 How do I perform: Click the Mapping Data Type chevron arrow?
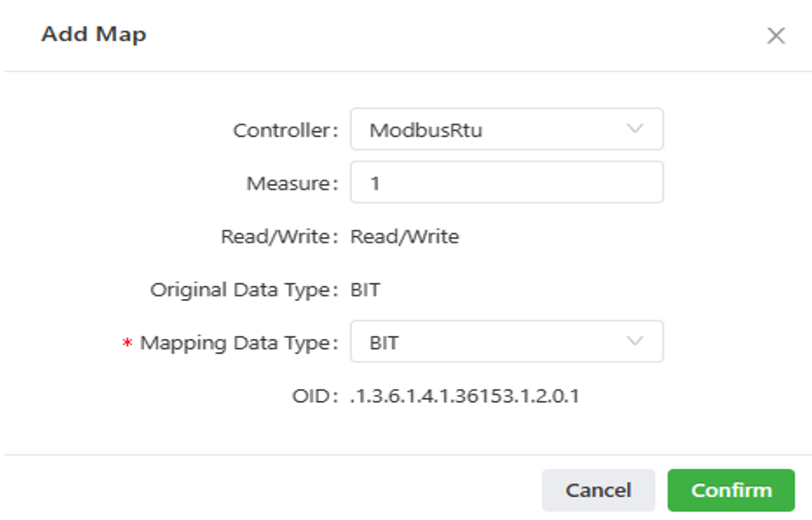pos(635,342)
